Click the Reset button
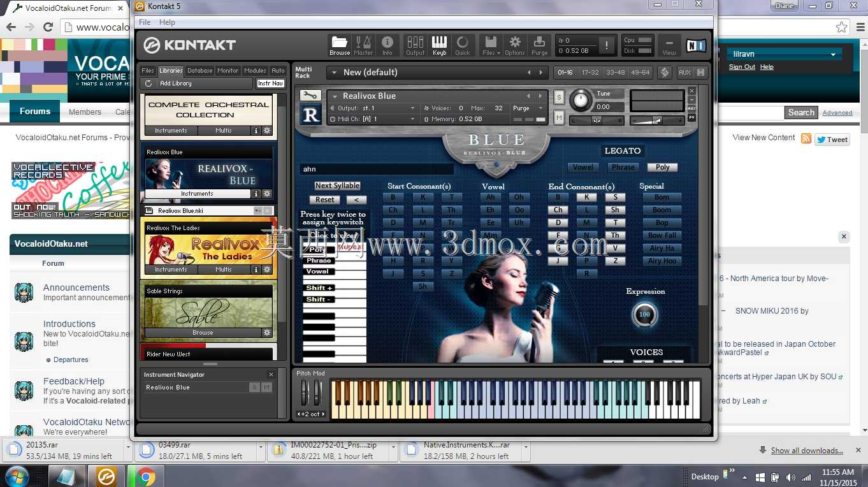Viewport: 868px width, 487px height. point(325,200)
